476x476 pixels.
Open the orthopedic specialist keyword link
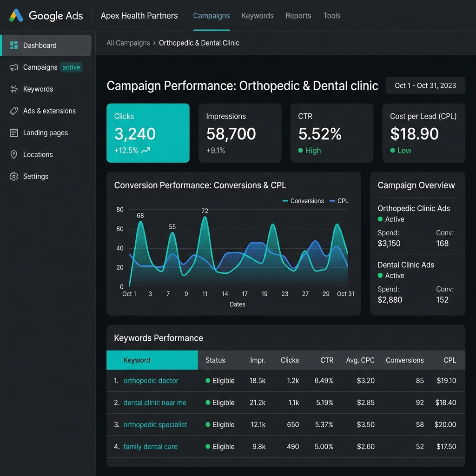[x=155, y=425]
